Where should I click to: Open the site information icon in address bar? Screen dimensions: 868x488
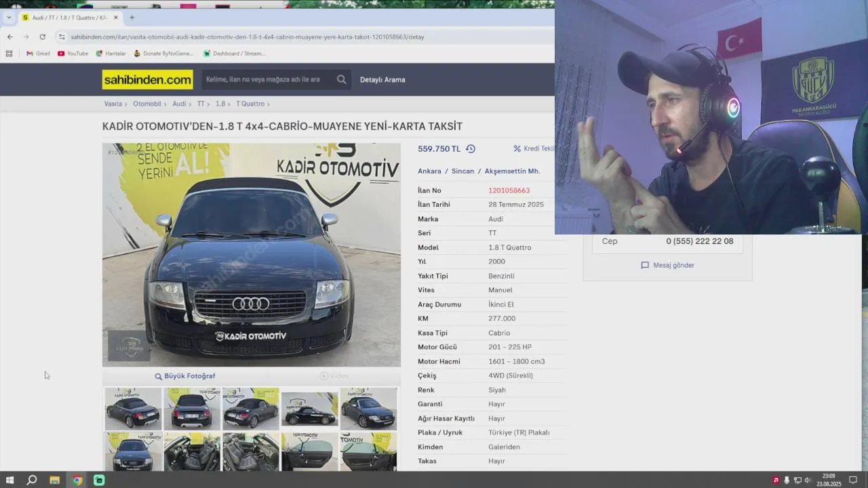62,37
